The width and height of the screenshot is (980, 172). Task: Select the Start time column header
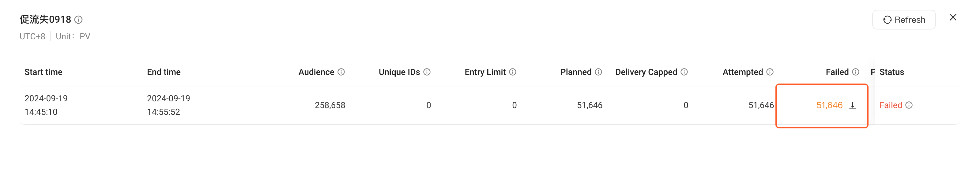point(43,72)
